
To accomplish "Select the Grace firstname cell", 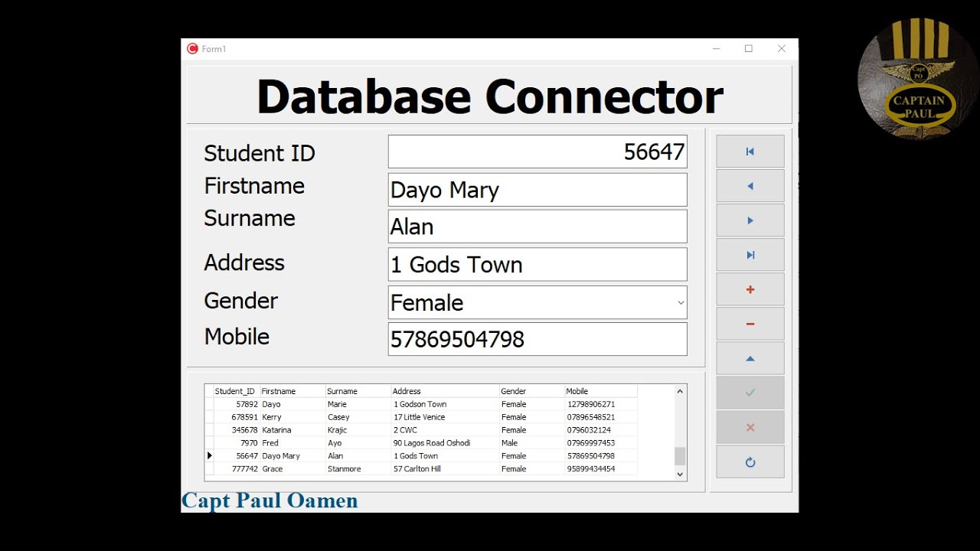I will 292,469.
